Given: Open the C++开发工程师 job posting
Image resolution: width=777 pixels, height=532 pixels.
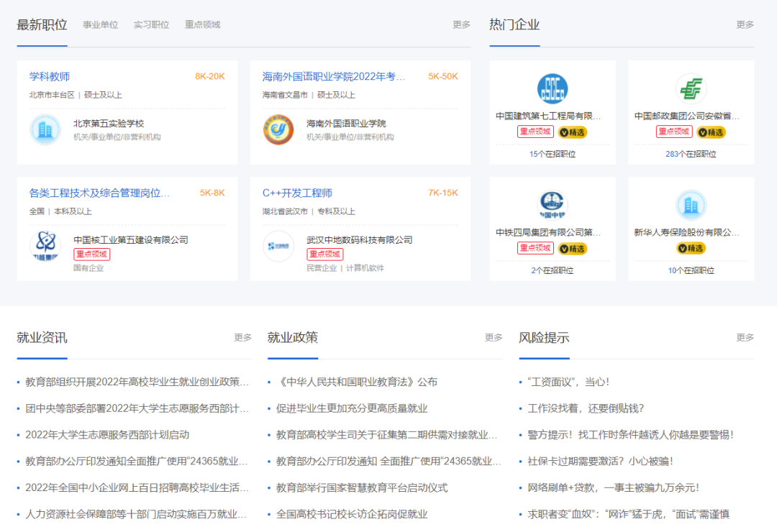Looking at the screenshot, I should pos(297,193).
